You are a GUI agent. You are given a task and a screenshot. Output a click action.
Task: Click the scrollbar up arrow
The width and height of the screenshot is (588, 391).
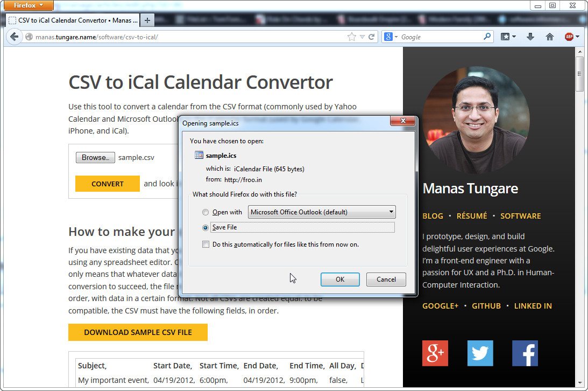tap(580, 51)
